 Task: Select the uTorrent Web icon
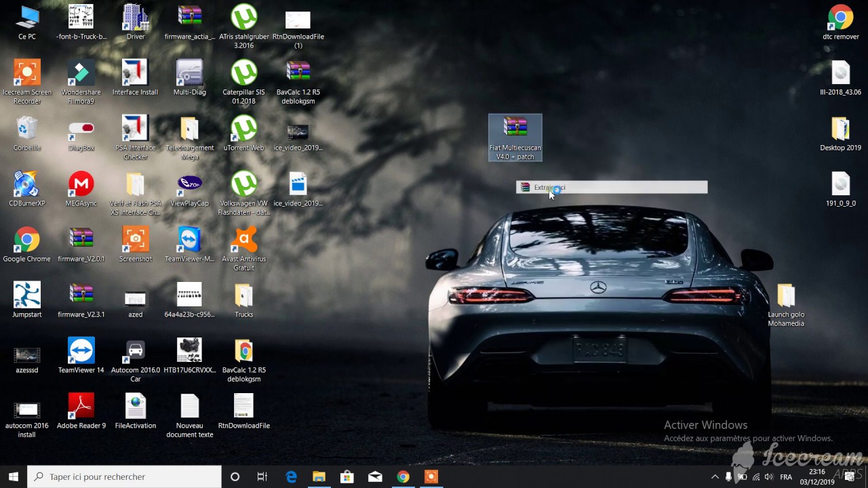coord(244,134)
